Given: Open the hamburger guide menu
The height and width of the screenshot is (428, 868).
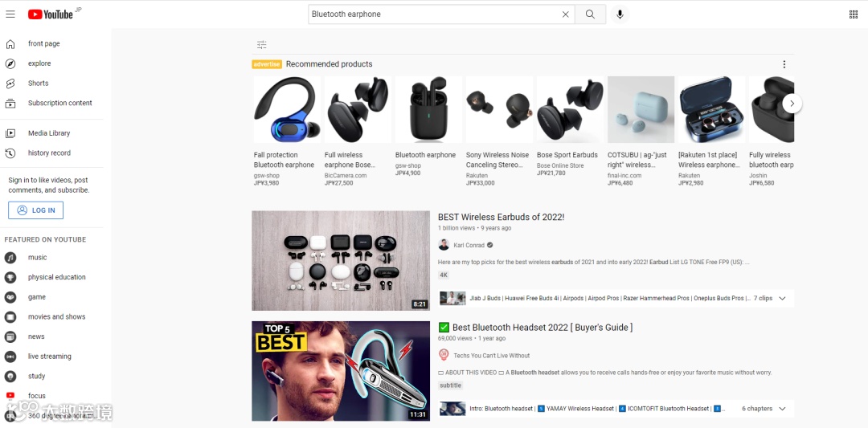Looking at the screenshot, I should [10, 14].
